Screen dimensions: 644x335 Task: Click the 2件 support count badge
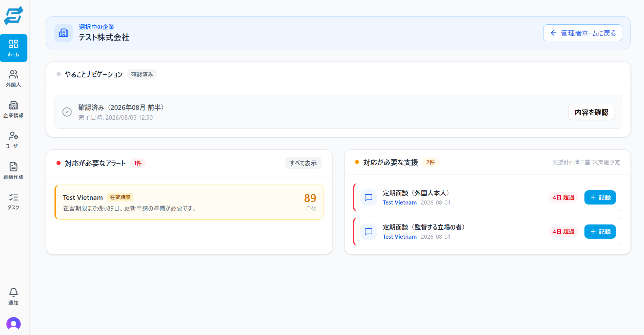[430, 162]
